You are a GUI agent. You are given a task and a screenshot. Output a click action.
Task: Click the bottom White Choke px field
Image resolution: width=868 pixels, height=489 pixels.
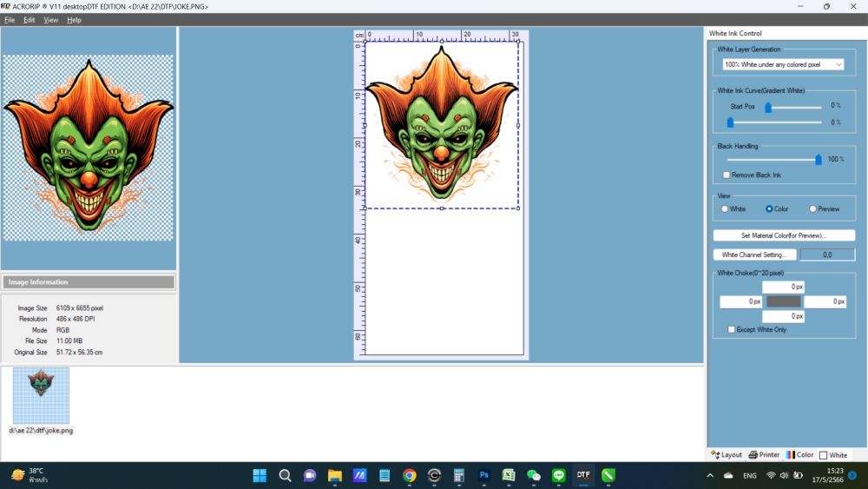pos(783,316)
